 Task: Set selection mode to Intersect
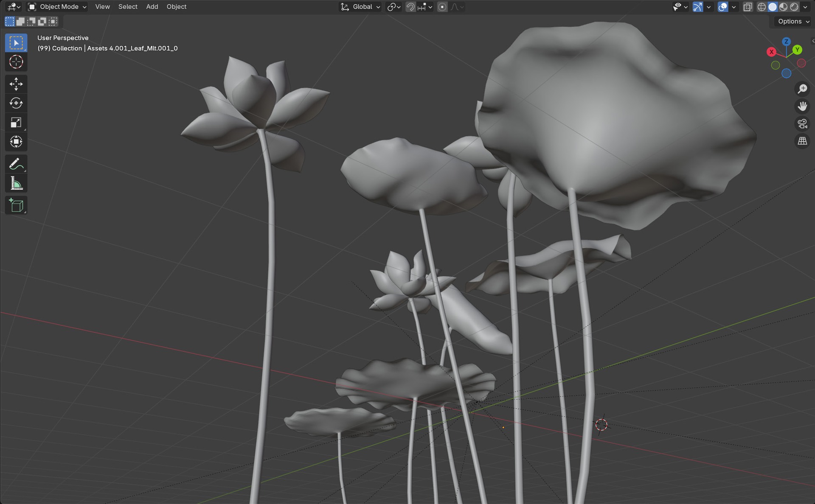[53, 21]
